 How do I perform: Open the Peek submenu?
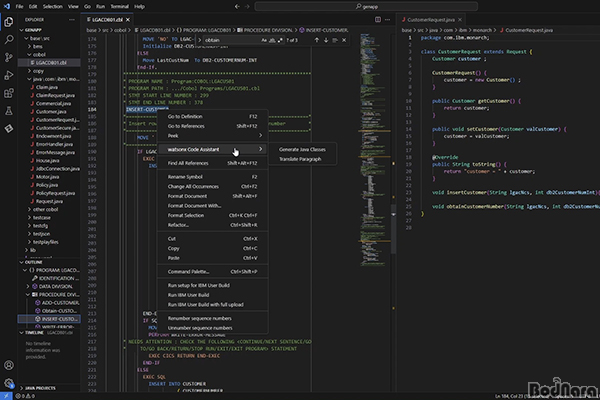(212, 136)
